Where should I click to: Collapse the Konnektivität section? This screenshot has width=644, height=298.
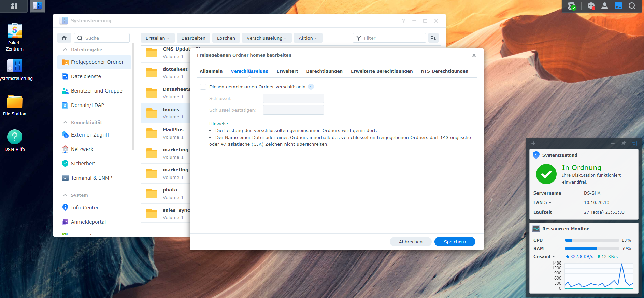coord(65,122)
